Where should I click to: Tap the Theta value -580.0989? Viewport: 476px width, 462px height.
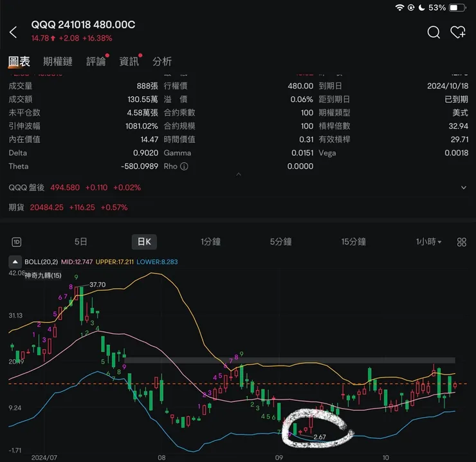coord(140,166)
